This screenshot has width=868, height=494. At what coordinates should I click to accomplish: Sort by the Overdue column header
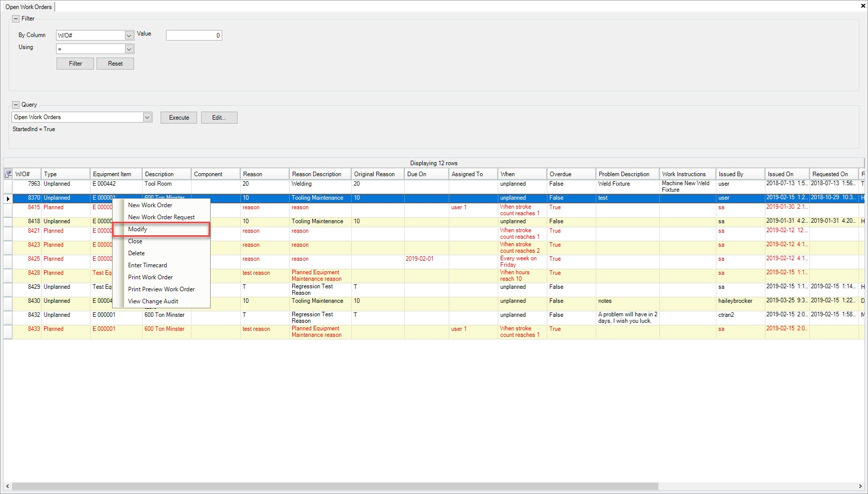click(571, 174)
